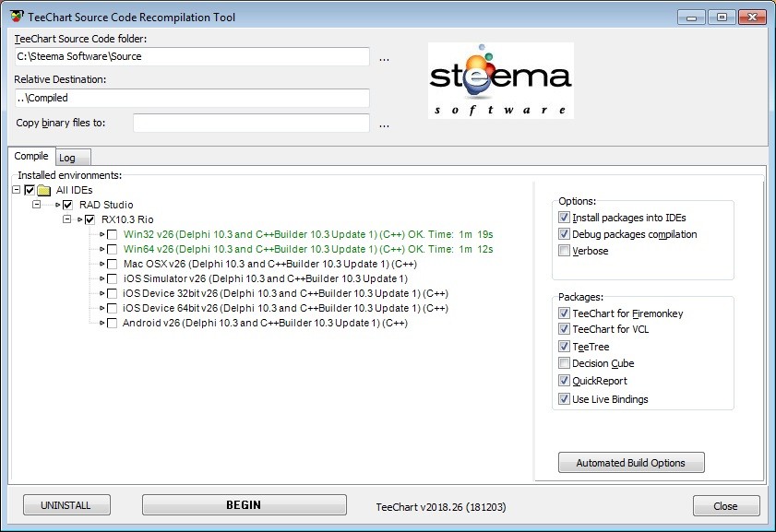The height and width of the screenshot is (532, 776).
Task: Disable Install packages into IDEs option
Action: 564,218
